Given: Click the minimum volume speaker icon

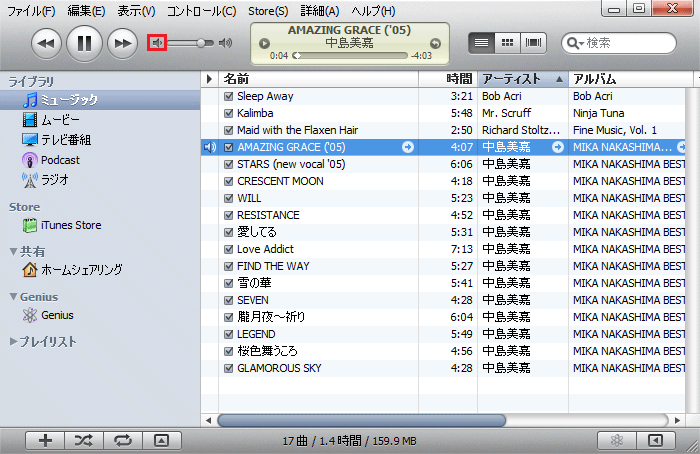Looking at the screenshot, I should point(156,43).
